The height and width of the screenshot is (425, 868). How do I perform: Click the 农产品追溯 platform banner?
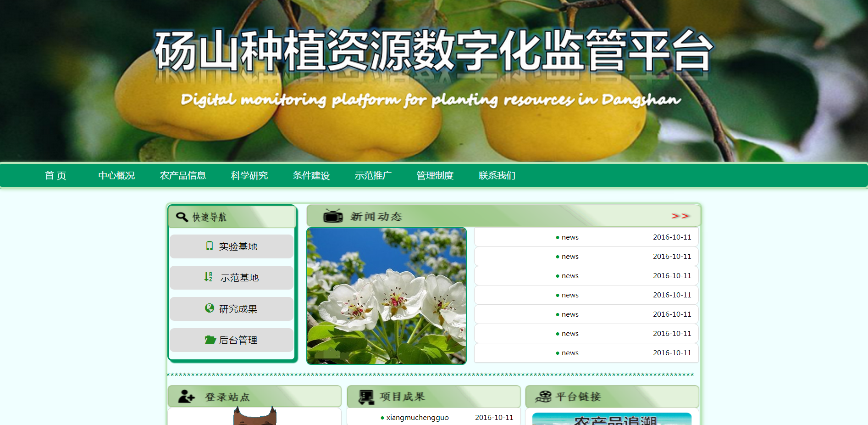coord(612,419)
